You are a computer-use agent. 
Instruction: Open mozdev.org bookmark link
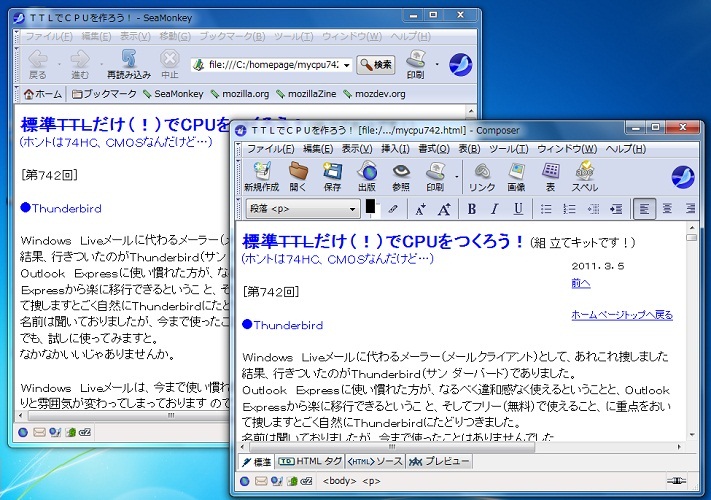coord(375,94)
